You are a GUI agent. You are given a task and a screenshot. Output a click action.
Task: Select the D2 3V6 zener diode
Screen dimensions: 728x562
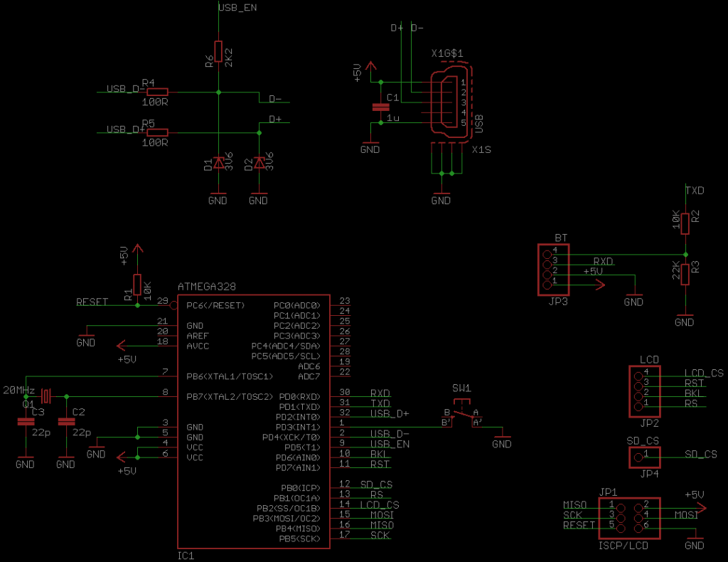coord(259,164)
